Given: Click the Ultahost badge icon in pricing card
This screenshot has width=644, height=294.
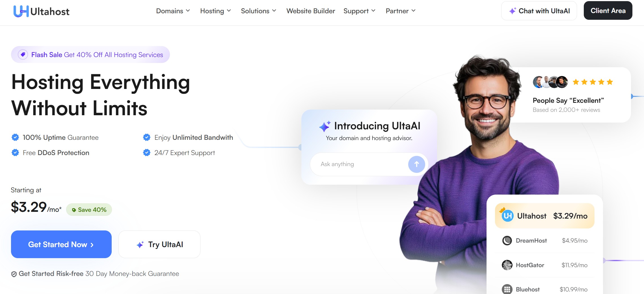Looking at the screenshot, I should 507,216.
